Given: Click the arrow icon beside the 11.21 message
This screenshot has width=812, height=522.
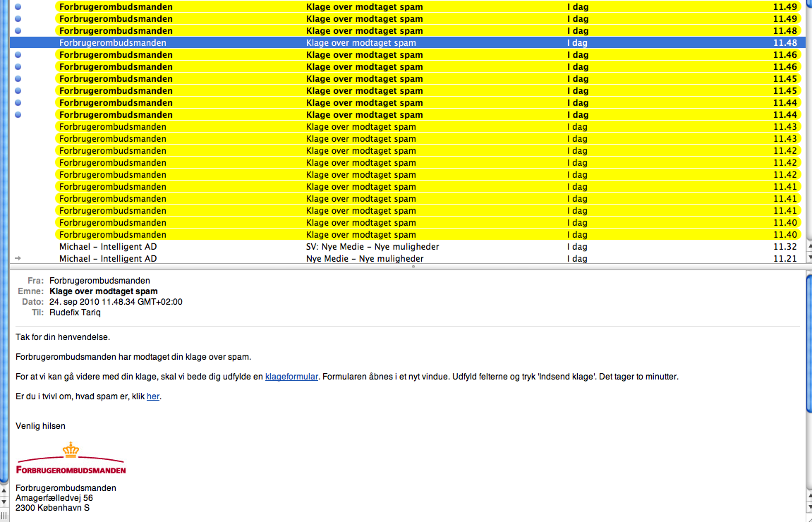Looking at the screenshot, I should pyautogui.click(x=18, y=259).
